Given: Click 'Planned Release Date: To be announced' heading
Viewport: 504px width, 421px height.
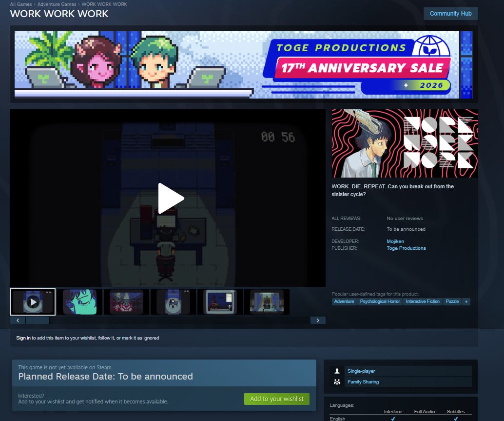Looking at the screenshot, I should pos(105,376).
